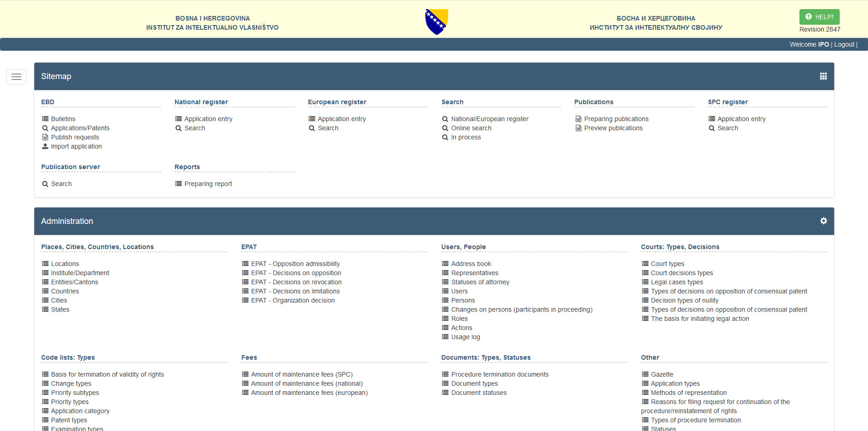Click the list icon beside Change types
Image resolution: width=868 pixels, height=431 pixels.
coord(45,383)
